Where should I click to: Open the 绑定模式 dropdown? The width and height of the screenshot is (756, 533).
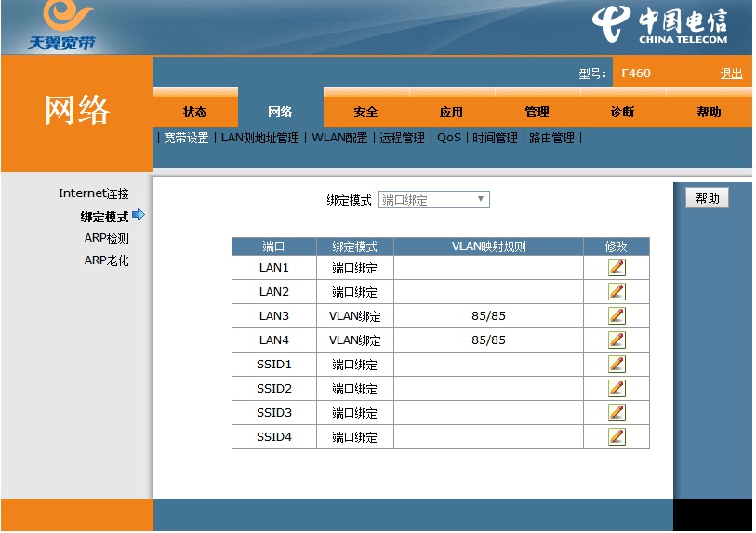(433, 200)
